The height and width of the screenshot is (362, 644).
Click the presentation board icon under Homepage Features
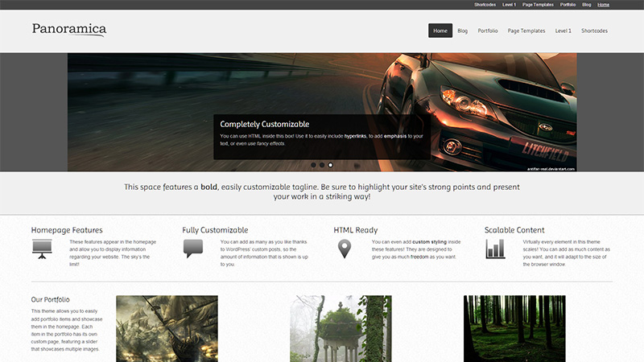(x=43, y=249)
